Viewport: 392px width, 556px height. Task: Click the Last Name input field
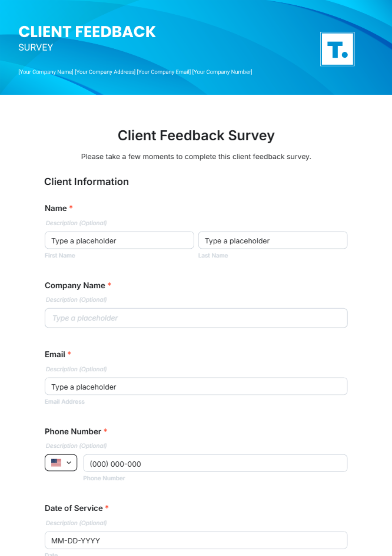[273, 240]
